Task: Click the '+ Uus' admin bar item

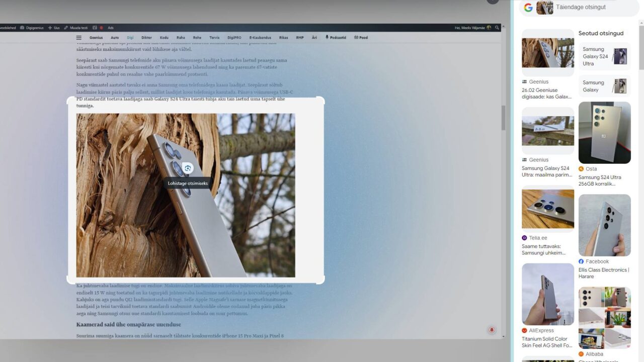Action: click(x=54, y=28)
